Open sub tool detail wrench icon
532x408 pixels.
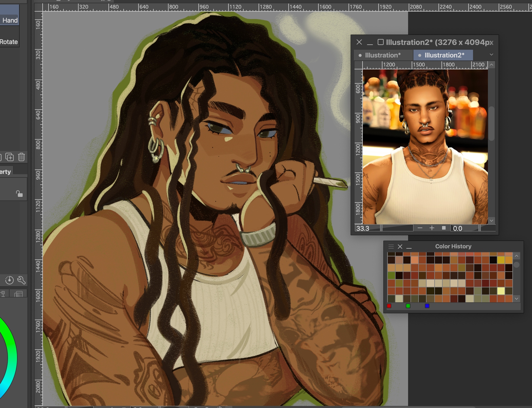tap(21, 280)
